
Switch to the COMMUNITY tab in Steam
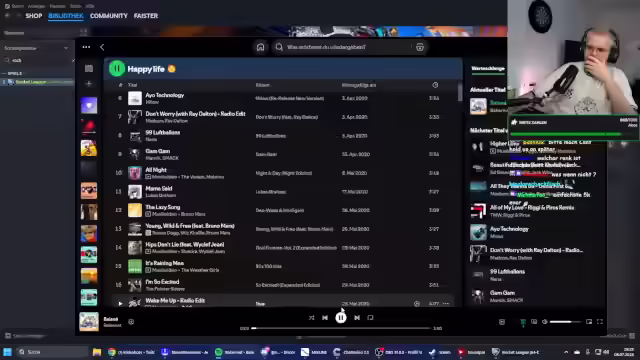point(109,16)
